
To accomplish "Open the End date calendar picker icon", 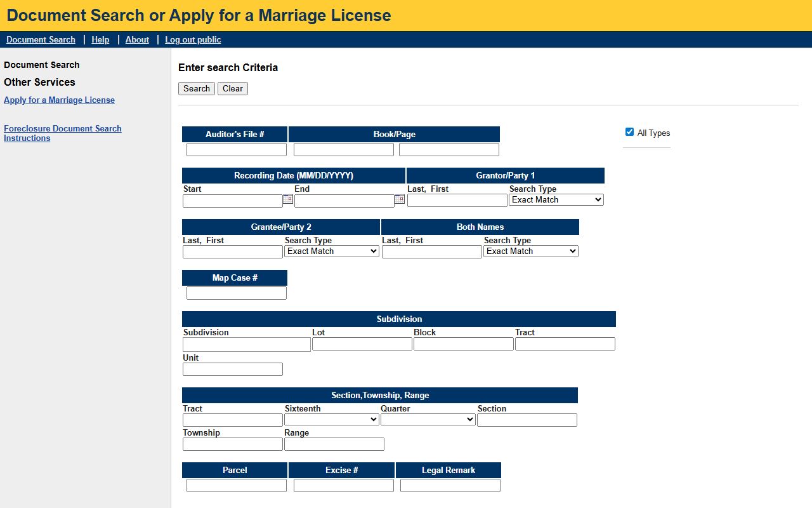I will pos(400,199).
